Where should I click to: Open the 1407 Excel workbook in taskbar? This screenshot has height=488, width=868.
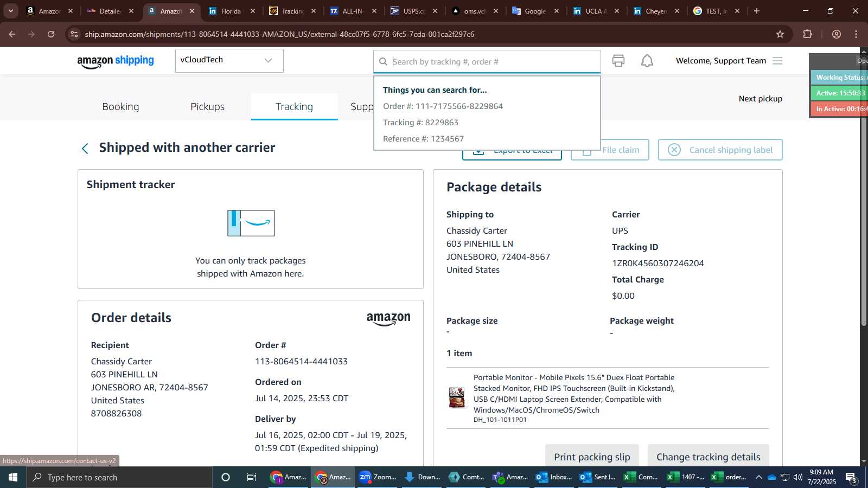[x=686, y=477]
